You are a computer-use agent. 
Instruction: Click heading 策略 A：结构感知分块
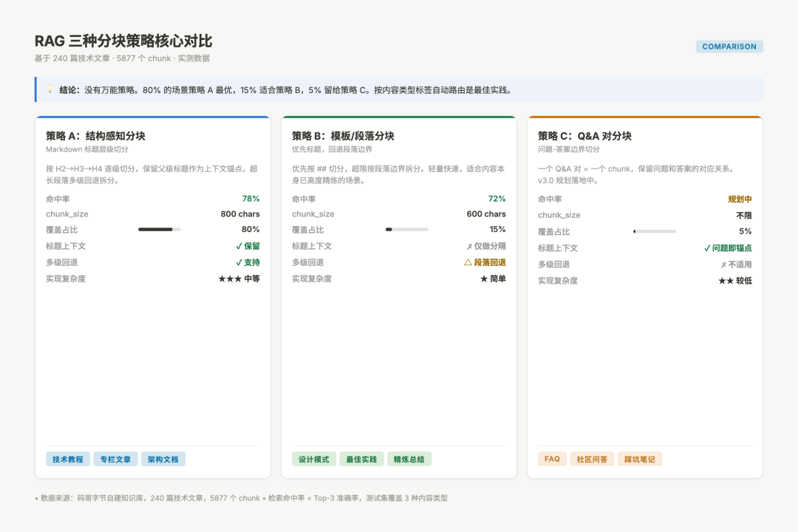coord(95,136)
